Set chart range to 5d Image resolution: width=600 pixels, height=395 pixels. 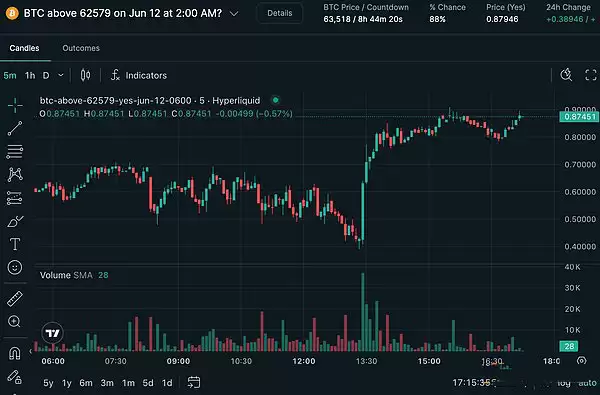(x=148, y=383)
